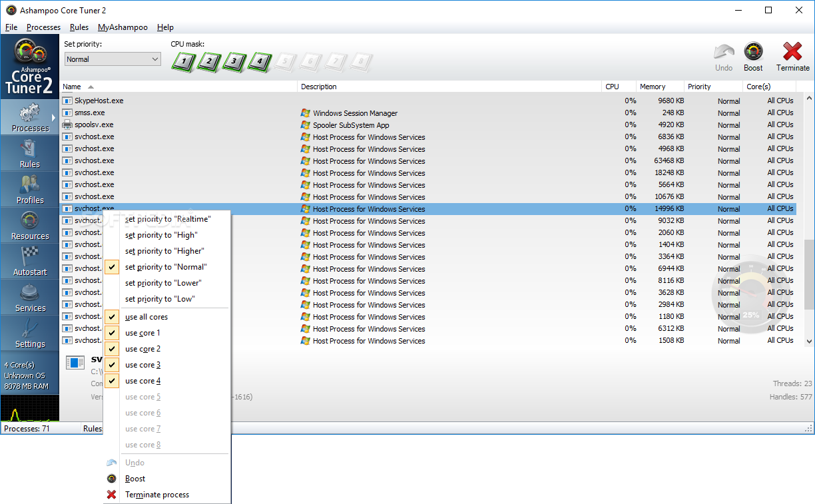815x504 pixels.
Task: Open the Autostart sidebar section
Action: [29, 261]
